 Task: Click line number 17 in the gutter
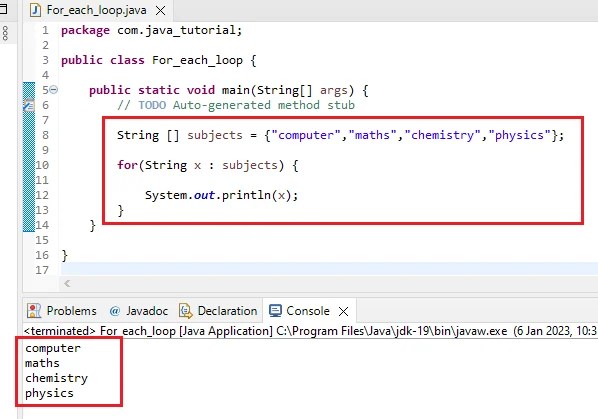(x=42, y=270)
